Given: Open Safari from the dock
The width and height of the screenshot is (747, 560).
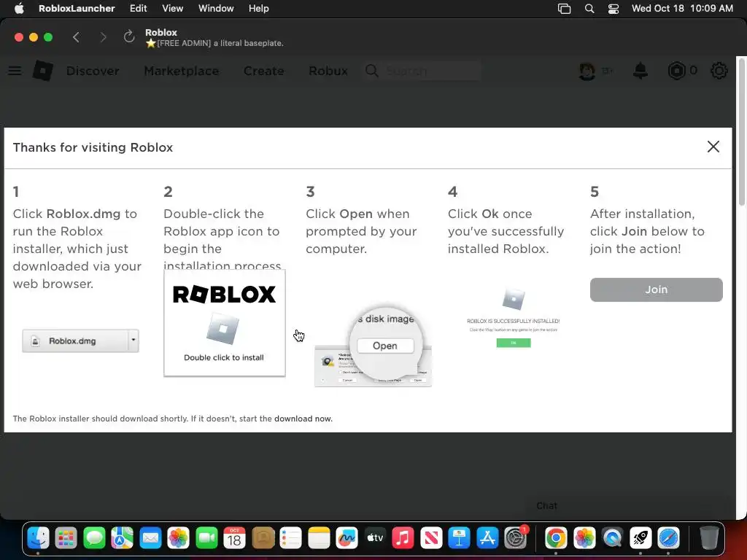Looking at the screenshot, I should pyautogui.click(x=668, y=539).
